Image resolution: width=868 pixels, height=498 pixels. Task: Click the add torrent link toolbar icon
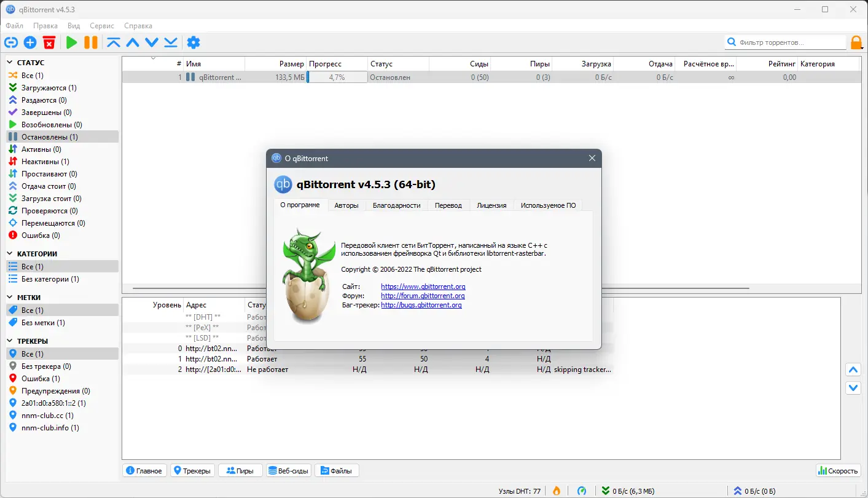click(x=11, y=42)
